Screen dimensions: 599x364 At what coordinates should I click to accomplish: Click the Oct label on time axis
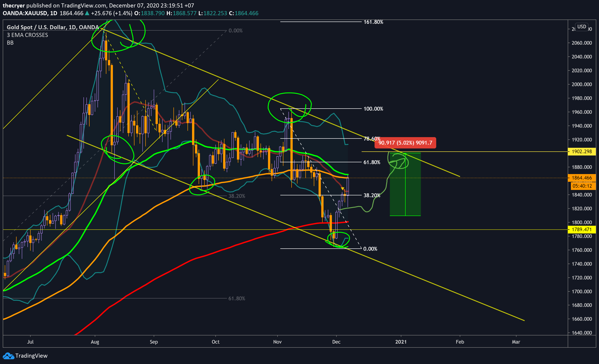click(215, 342)
